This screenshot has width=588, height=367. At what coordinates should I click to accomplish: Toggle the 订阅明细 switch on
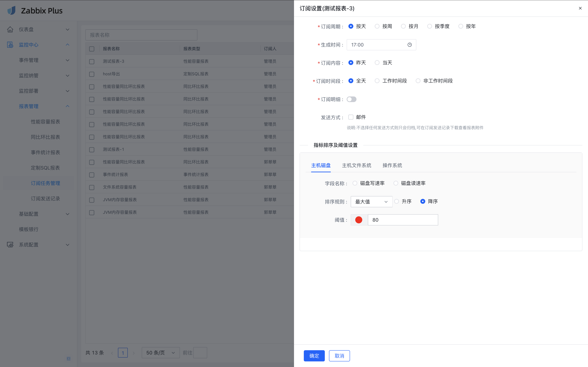click(x=351, y=99)
